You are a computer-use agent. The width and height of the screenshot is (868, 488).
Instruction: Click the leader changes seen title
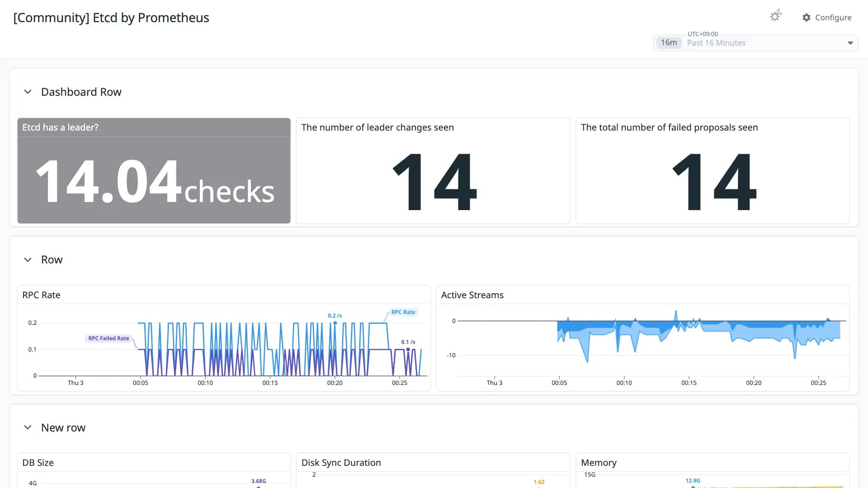click(377, 127)
